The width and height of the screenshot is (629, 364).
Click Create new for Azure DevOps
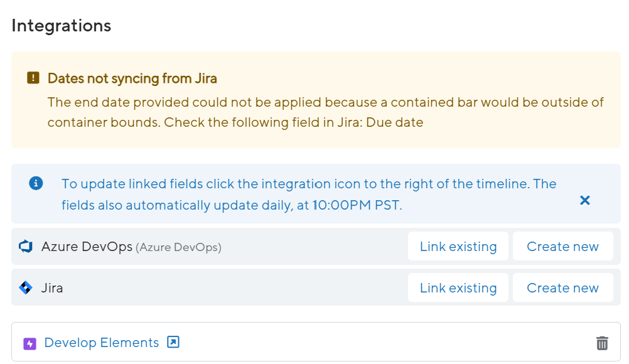click(563, 246)
